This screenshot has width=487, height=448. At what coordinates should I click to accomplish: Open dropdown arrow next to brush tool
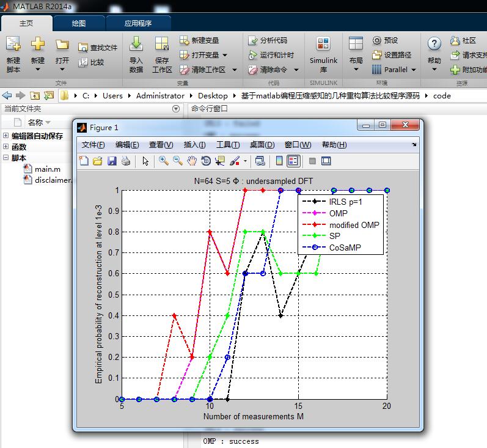click(x=246, y=161)
